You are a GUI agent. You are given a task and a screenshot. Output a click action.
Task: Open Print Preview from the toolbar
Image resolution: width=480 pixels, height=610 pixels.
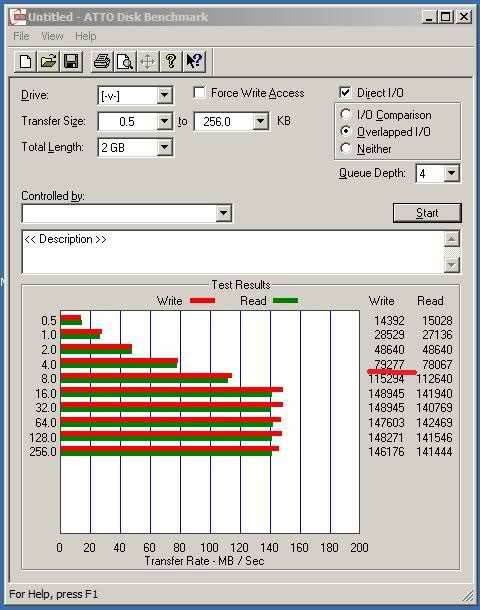(125, 61)
